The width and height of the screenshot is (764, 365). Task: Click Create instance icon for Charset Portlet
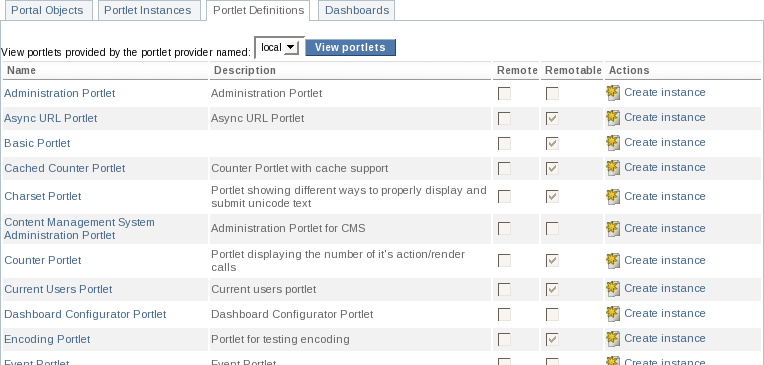[x=613, y=196]
